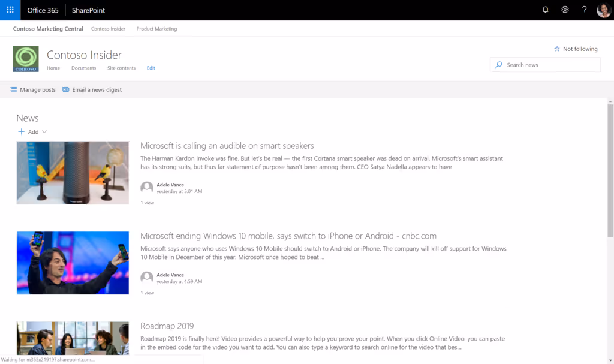Open the user profile avatar menu

603,10
